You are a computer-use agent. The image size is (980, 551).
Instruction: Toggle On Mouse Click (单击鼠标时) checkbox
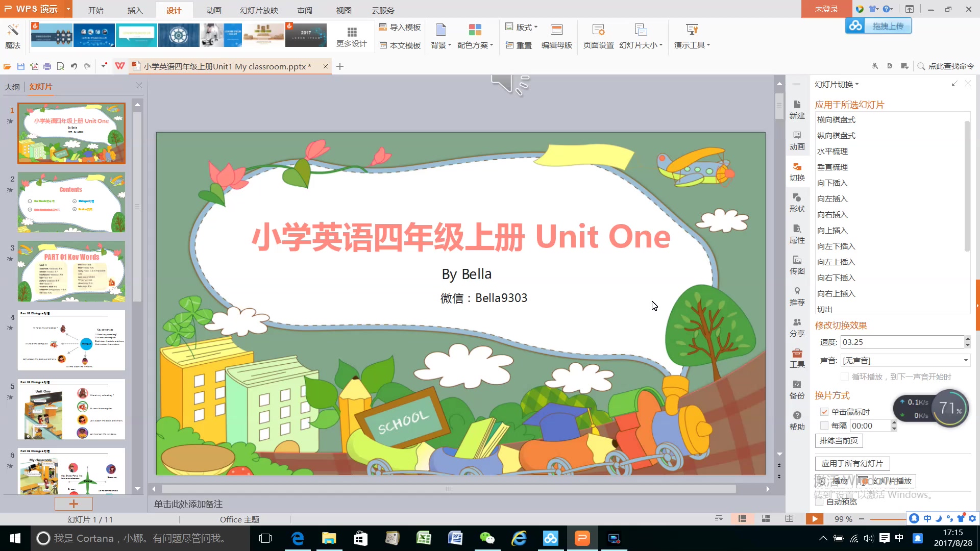(824, 412)
